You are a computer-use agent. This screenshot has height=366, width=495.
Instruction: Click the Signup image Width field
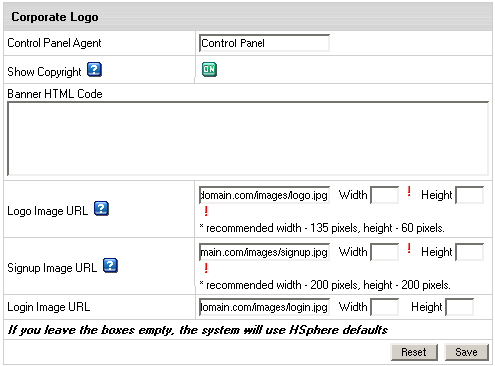[x=385, y=252]
